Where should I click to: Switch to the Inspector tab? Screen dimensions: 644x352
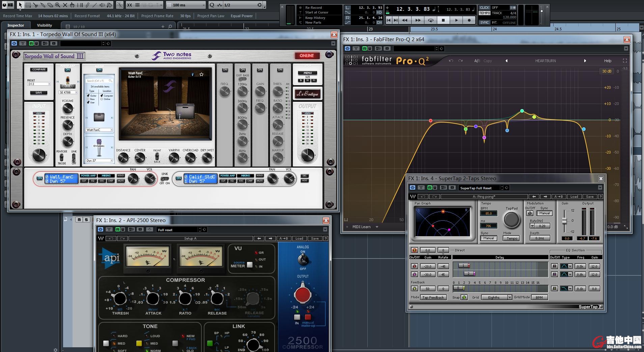[16, 25]
